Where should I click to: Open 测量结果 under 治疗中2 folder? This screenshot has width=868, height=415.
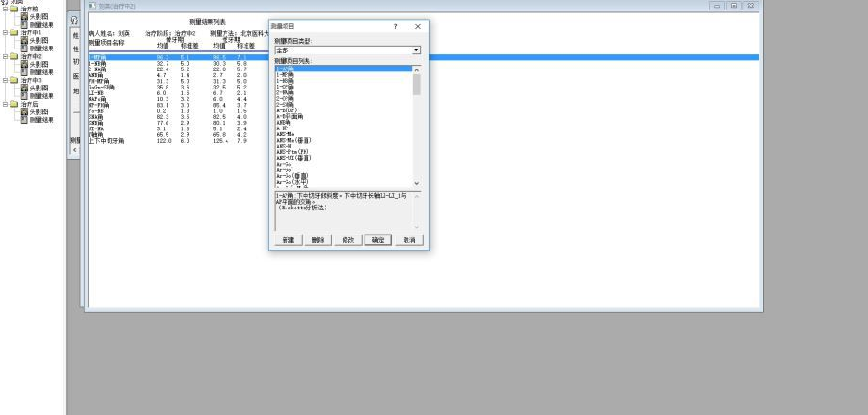(x=40, y=71)
